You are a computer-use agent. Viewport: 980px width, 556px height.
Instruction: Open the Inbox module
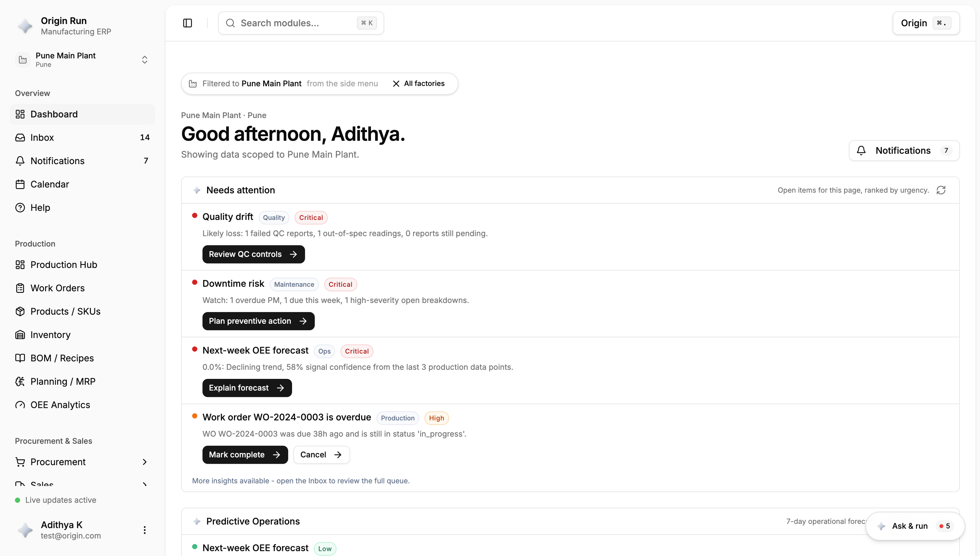pyautogui.click(x=82, y=138)
